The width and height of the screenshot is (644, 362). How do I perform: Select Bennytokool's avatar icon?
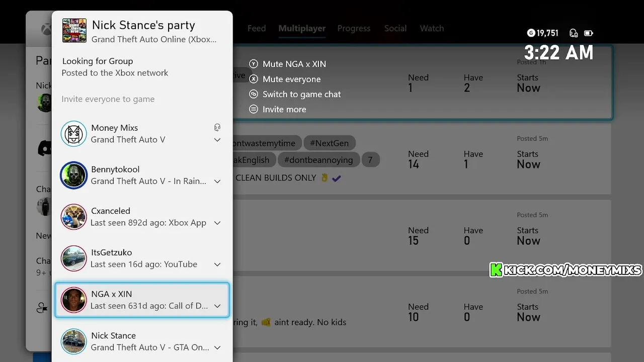point(73,175)
